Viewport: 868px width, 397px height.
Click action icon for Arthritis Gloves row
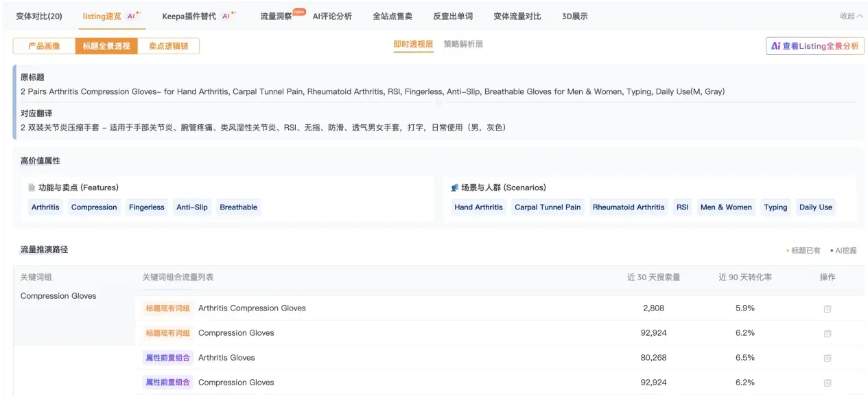tap(827, 359)
